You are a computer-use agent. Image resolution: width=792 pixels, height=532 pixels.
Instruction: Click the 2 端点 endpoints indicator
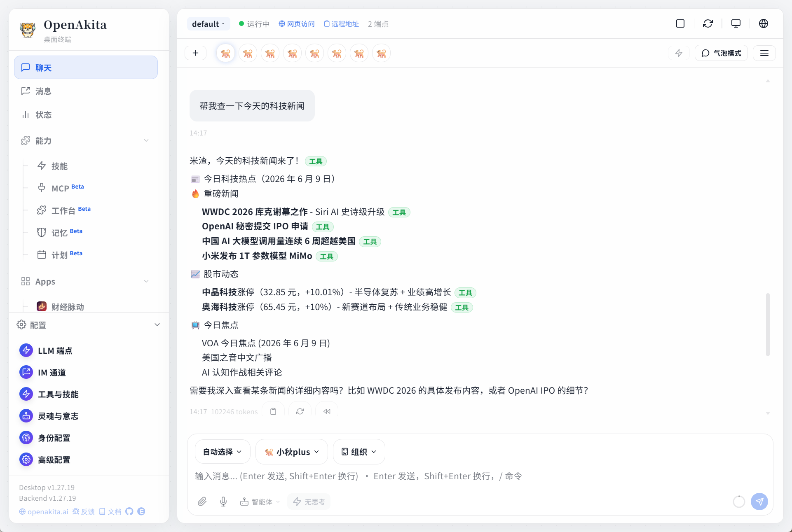click(x=378, y=24)
